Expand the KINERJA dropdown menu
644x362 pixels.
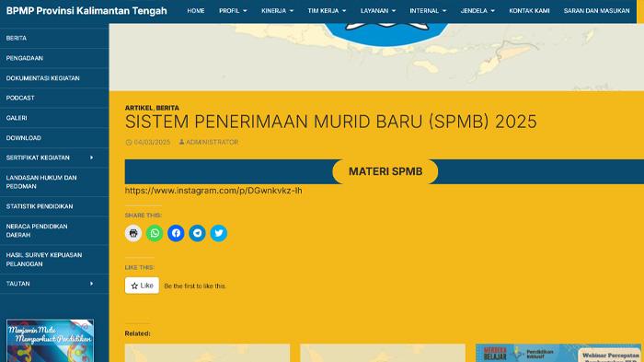pyautogui.click(x=277, y=11)
